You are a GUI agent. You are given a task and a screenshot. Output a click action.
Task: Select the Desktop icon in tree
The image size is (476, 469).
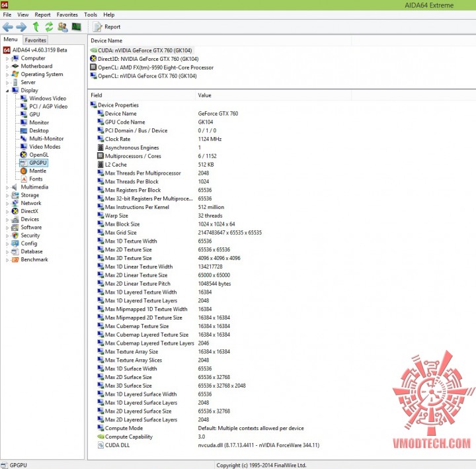coord(24,130)
